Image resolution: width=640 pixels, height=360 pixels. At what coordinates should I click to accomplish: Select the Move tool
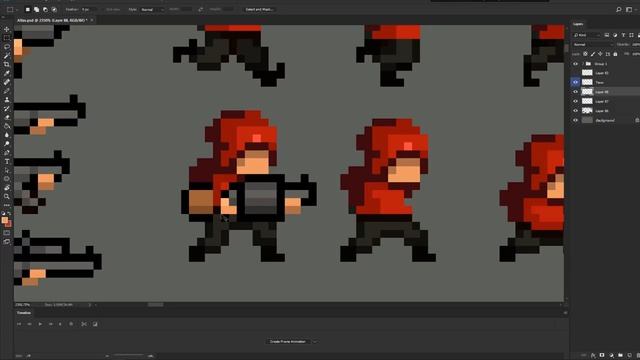pos(7,29)
